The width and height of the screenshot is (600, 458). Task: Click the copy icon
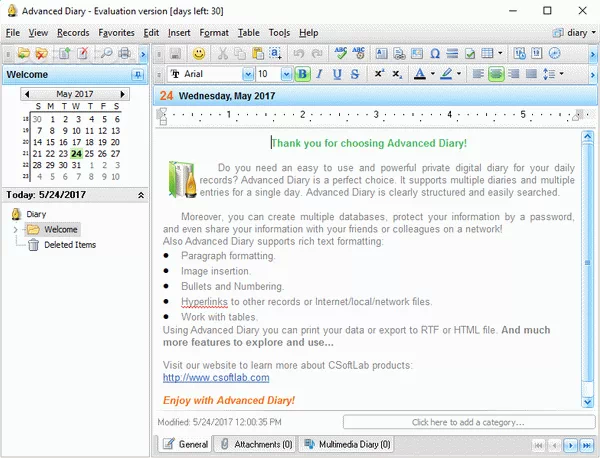pos(240,54)
